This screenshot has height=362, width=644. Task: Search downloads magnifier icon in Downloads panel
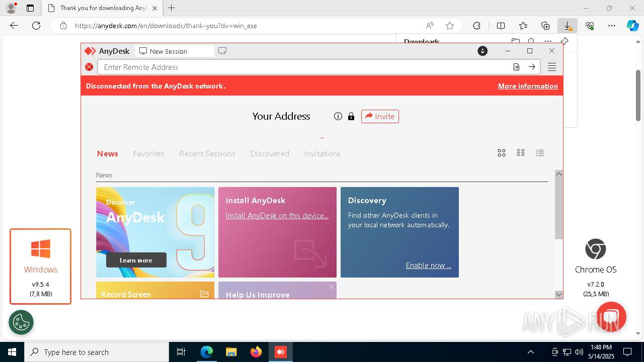click(531, 41)
